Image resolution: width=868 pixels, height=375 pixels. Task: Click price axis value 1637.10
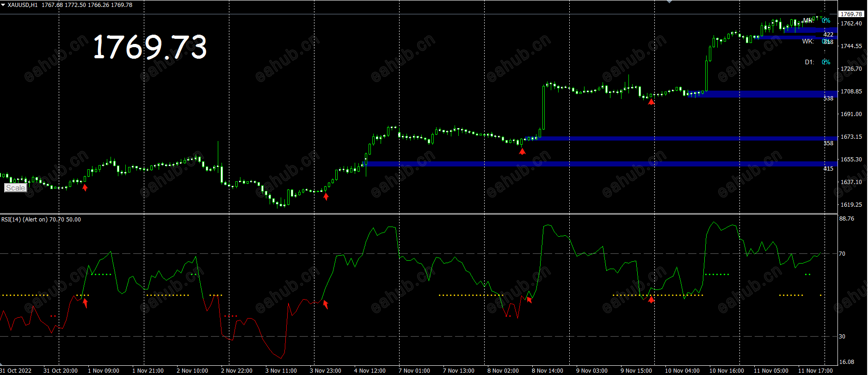click(x=851, y=182)
